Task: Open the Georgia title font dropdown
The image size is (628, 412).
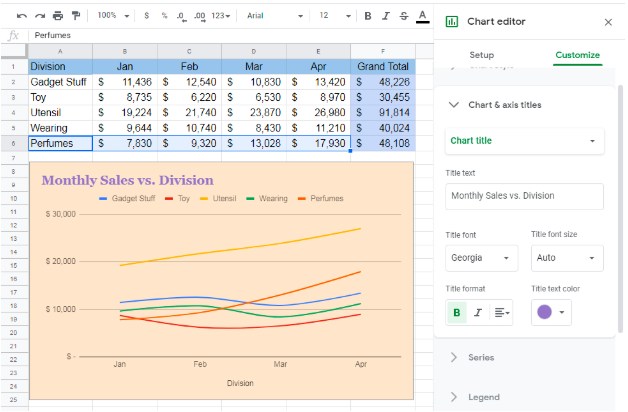Action: coord(481,258)
